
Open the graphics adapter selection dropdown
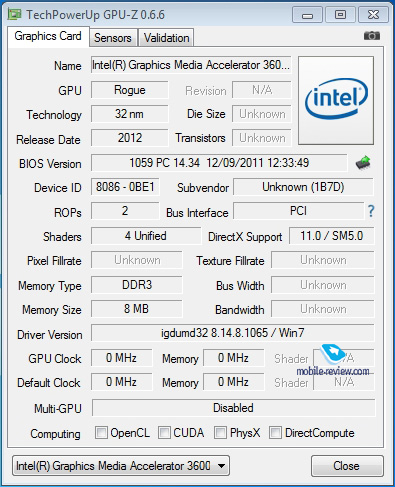point(121,466)
